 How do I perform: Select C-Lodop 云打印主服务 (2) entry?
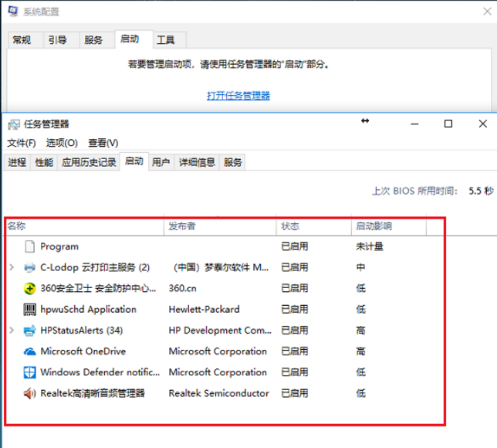tap(95, 267)
